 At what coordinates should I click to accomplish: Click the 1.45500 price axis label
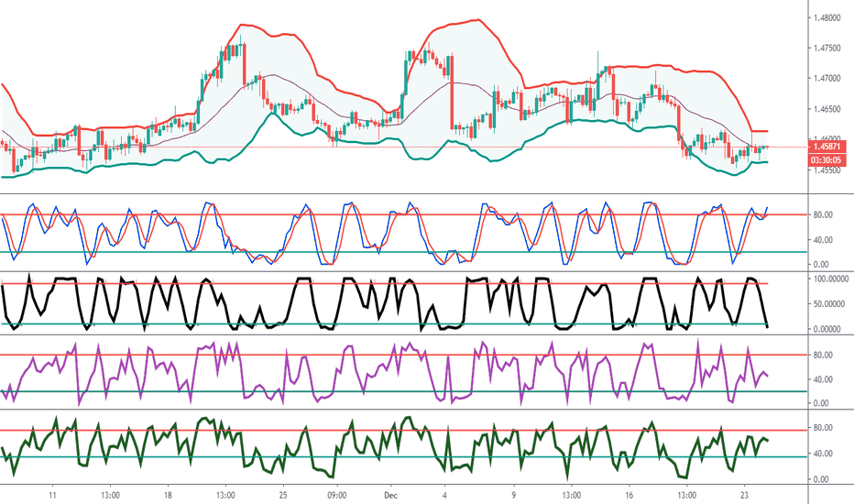[827, 170]
